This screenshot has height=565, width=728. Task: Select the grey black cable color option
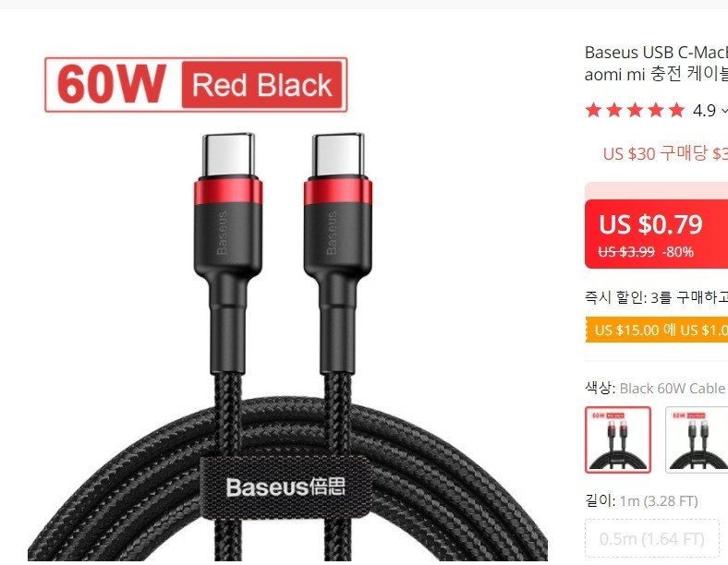(697, 439)
